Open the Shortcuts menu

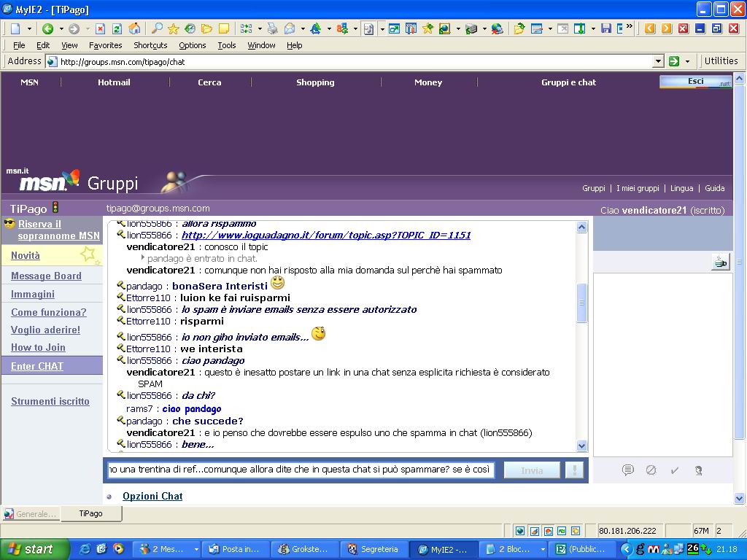[x=150, y=45]
